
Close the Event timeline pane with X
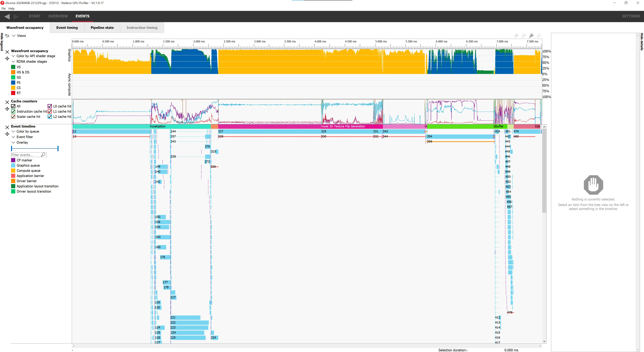7,127
